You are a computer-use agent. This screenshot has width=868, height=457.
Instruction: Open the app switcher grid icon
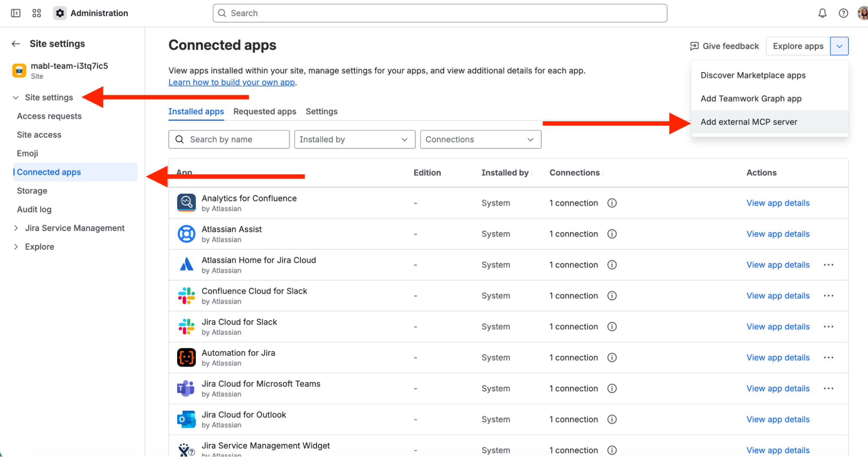(x=37, y=13)
